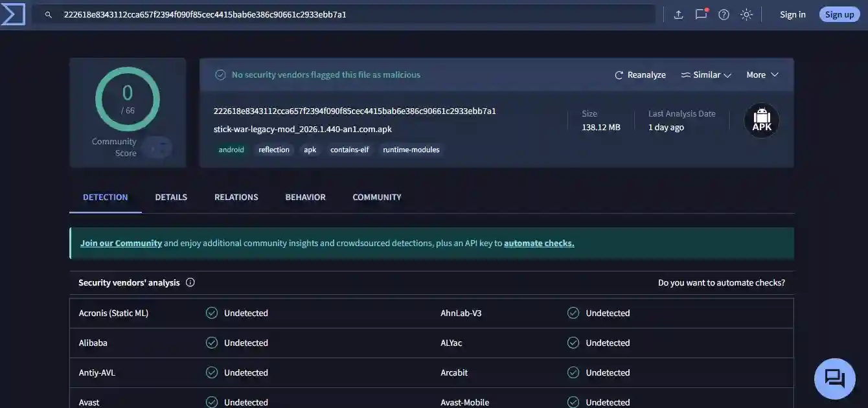This screenshot has height=408, width=868.
Task: Select the contains-elf tag
Action: [x=350, y=150]
